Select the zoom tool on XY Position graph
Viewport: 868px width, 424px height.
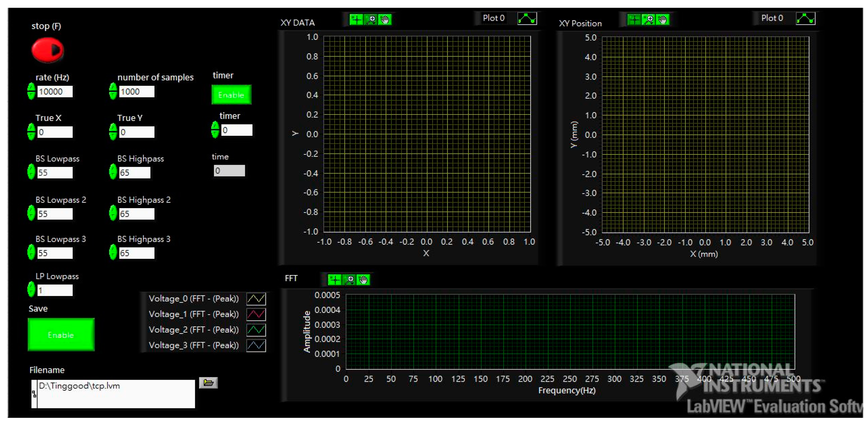[x=649, y=20]
